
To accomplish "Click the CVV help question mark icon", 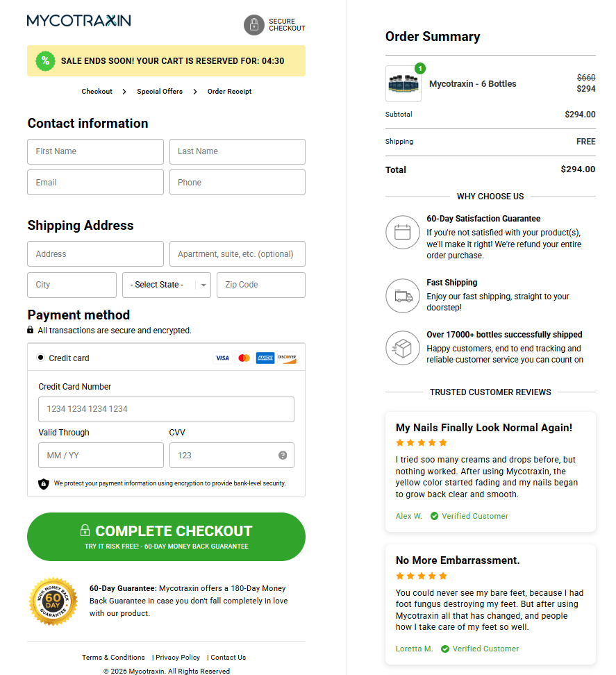I will (283, 456).
